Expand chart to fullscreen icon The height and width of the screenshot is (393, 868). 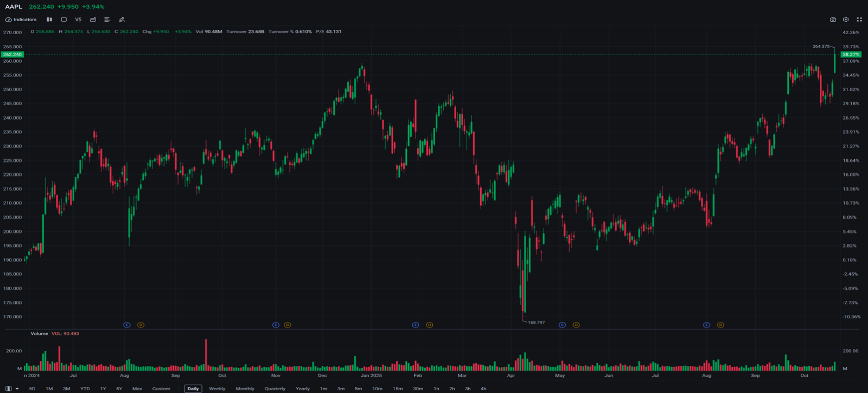tap(859, 20)
